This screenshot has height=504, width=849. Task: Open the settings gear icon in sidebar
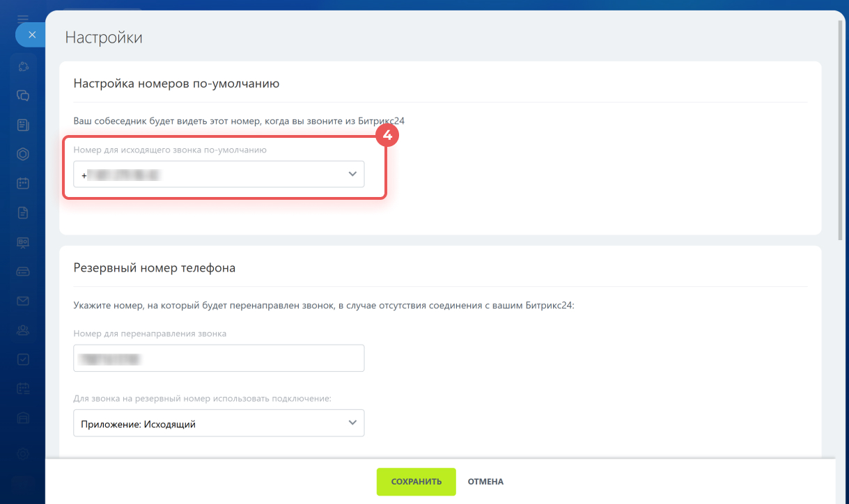tap(23, 453)
